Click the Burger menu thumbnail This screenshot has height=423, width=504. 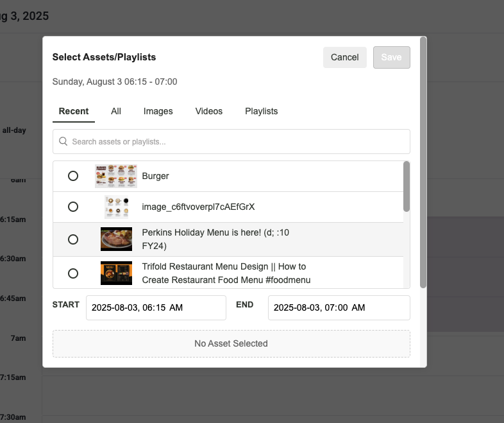point(116,176)
